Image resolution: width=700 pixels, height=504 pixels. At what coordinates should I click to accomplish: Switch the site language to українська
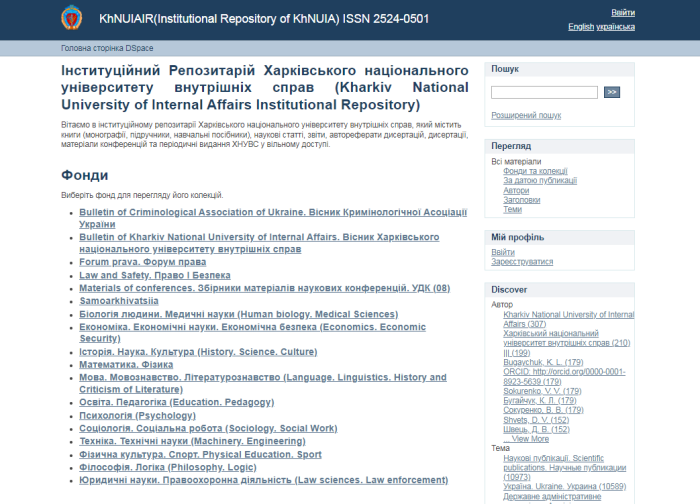pos(616,27)
